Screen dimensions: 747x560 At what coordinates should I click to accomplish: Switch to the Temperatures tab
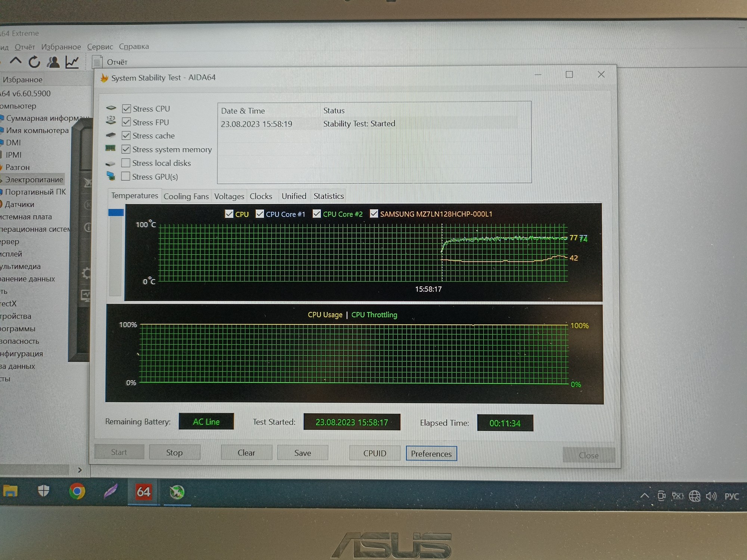[x=134, y=196]
